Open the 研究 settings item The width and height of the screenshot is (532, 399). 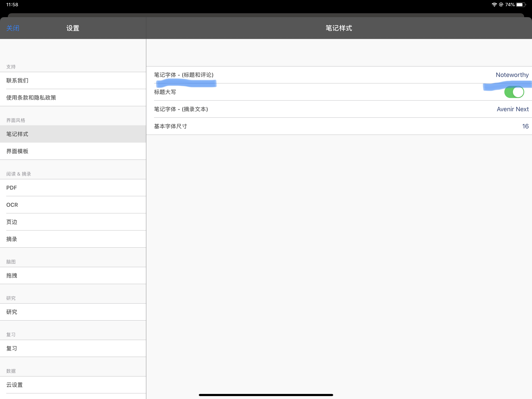pos(73,312)
